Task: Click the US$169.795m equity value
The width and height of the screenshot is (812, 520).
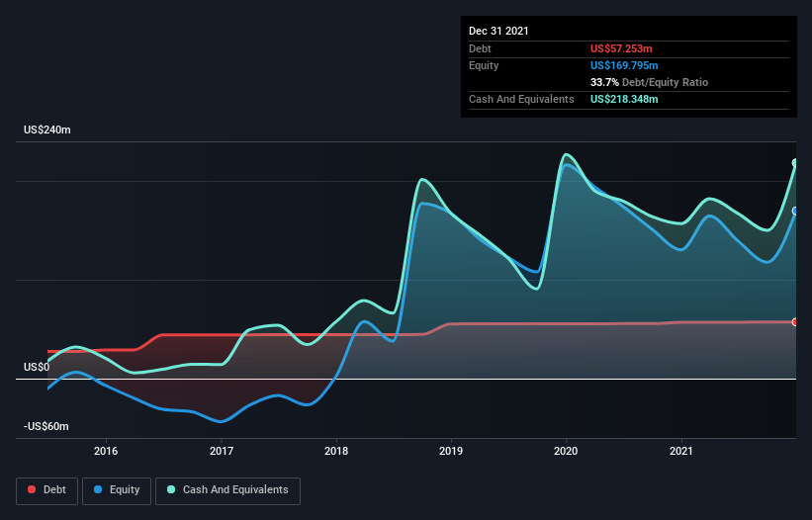Action: pos(624,65)
